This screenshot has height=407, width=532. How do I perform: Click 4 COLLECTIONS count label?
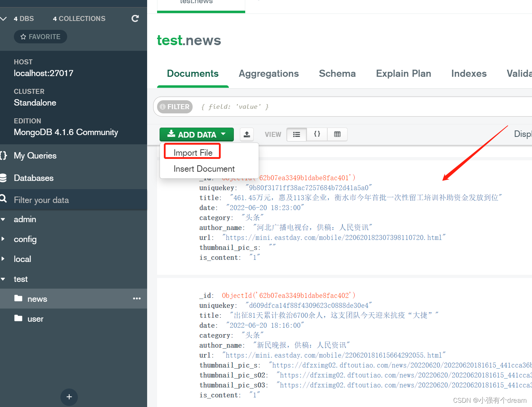[79, 18]
